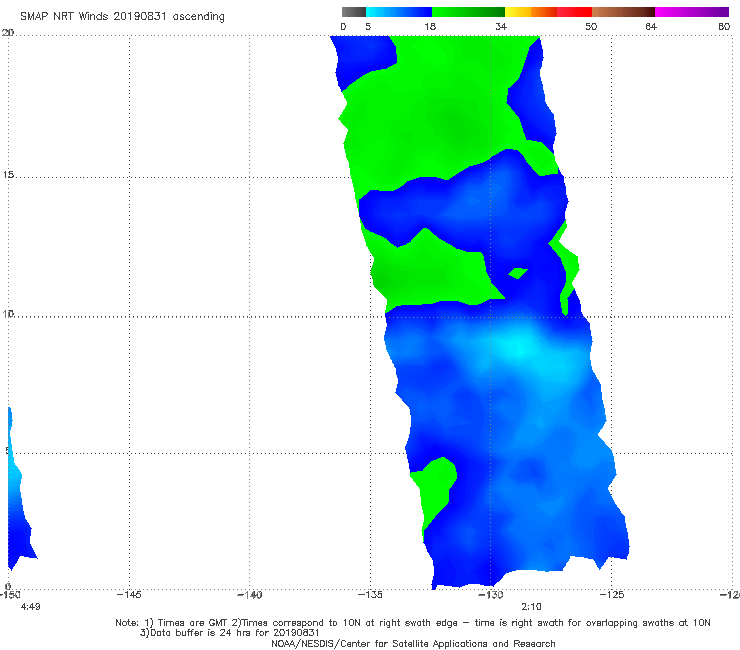Click the longitude axis label '-145'
This screenshot has height=650, width=740.
pos(129,595)
